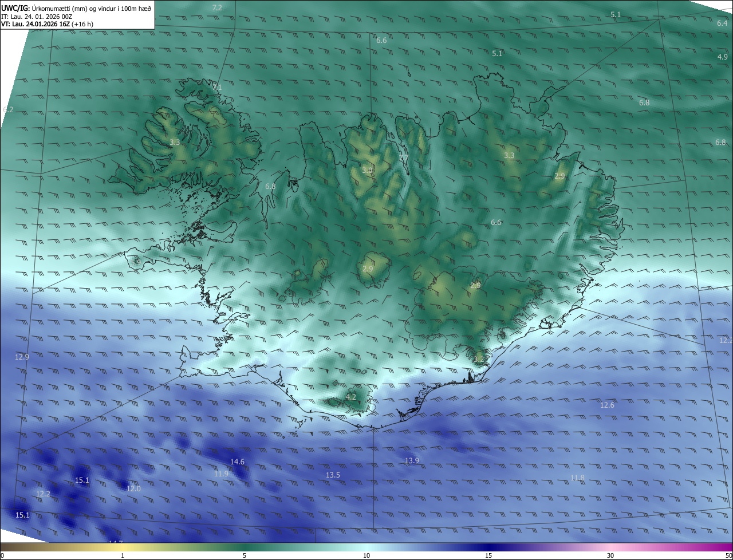Click the 5 tick on the color scale

tap(245, 555)
